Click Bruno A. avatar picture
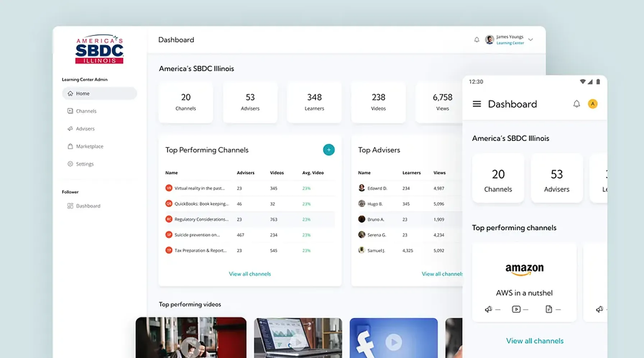This screenshot has width=644, height=358. click(x=362, y=219)
